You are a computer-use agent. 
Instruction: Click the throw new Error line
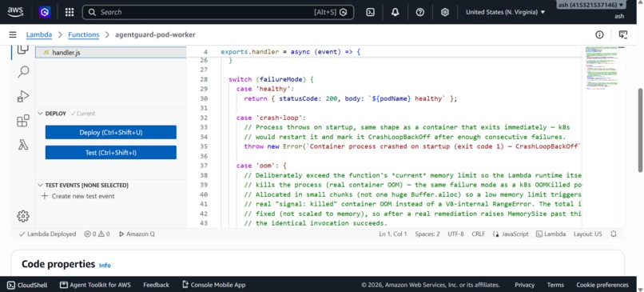click(412, 146)
